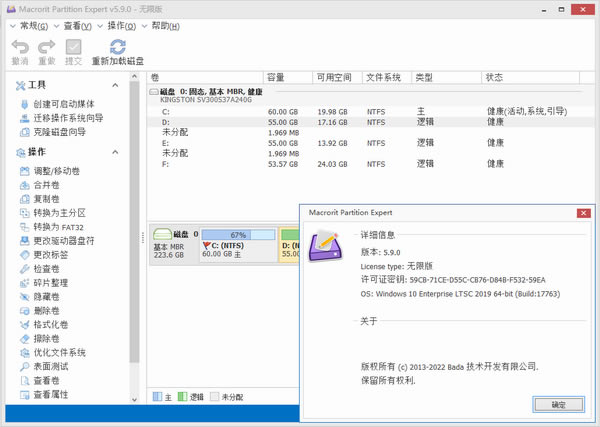This screenshot has width=600, height=427.
Task: Click the 未分配 grey legend swatch
Action: (214, 397)
